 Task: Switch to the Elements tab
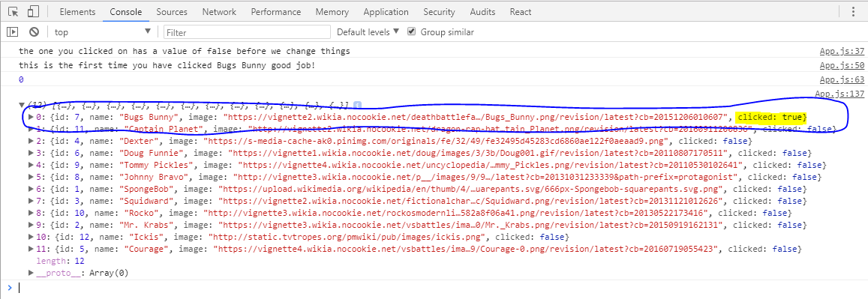[77, 11]
